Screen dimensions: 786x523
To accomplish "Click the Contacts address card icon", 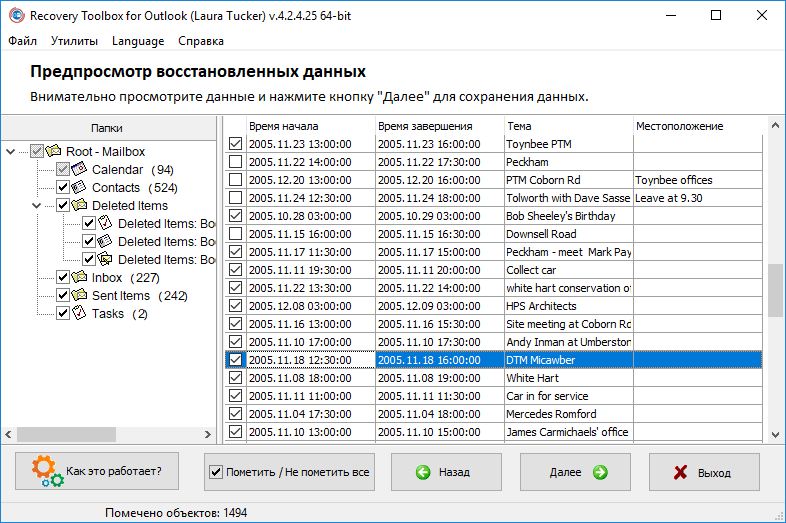I will tap(79, 188).
